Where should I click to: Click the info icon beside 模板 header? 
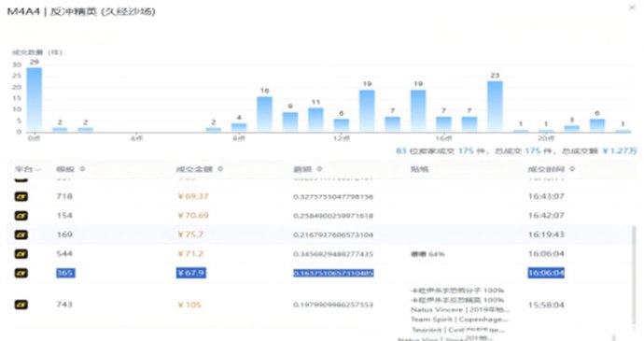(x=82, y=169)
